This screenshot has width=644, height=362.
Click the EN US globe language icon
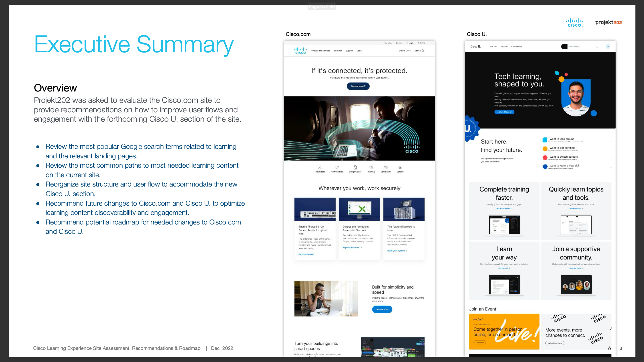[418, 43]
